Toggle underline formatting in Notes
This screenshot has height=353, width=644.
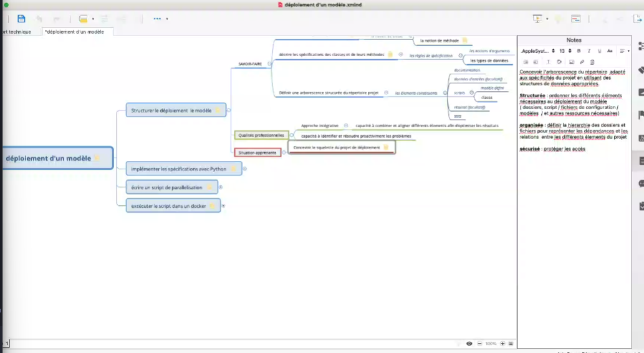click(x=600, y=51)
